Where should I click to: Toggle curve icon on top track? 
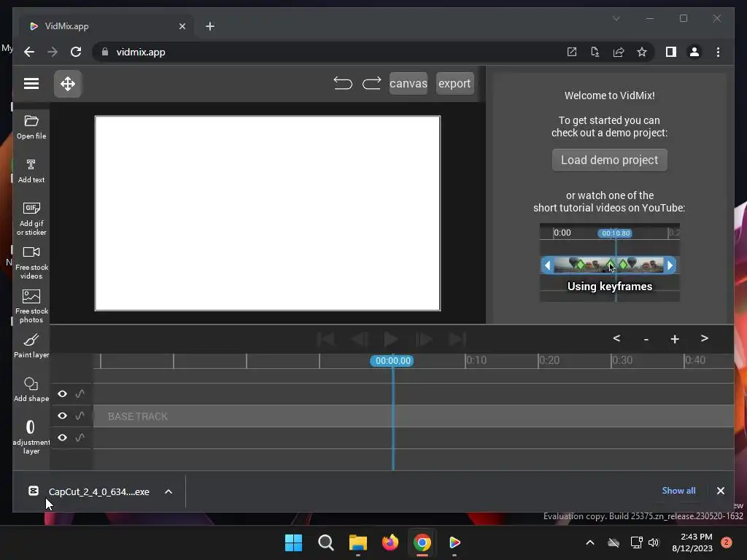[x=80, y=394]
